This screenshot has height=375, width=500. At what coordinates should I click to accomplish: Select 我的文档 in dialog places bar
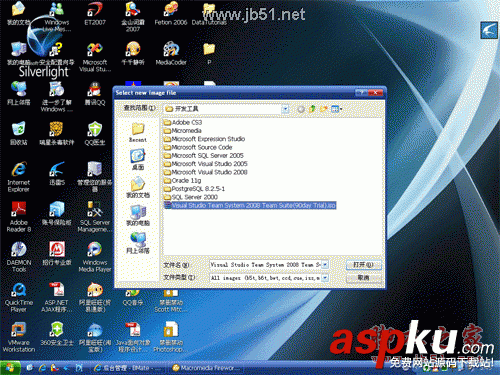coord(138,188)
